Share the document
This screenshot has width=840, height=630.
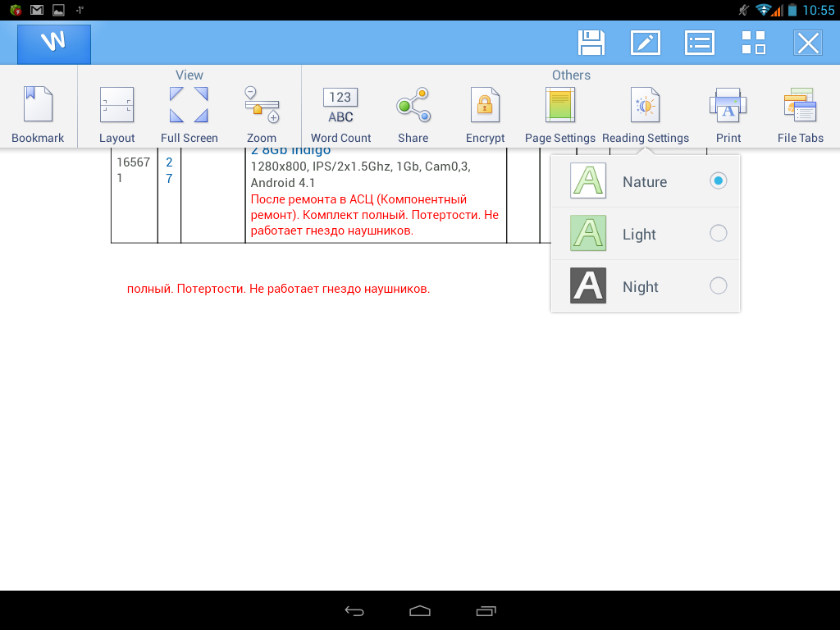click(x=413, y=113)
